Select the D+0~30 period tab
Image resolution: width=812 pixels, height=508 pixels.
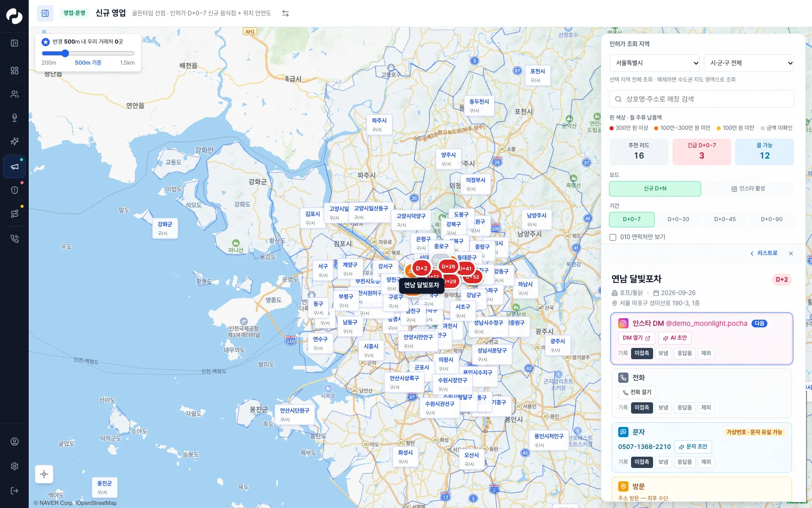(x=678, y=220)
